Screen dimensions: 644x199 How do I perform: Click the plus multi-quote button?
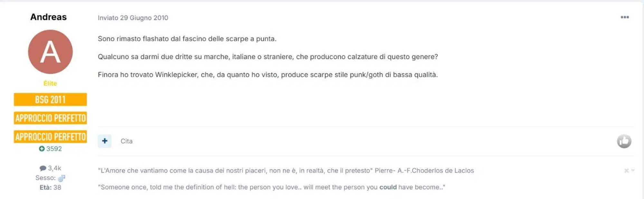[x=105, y=141]
